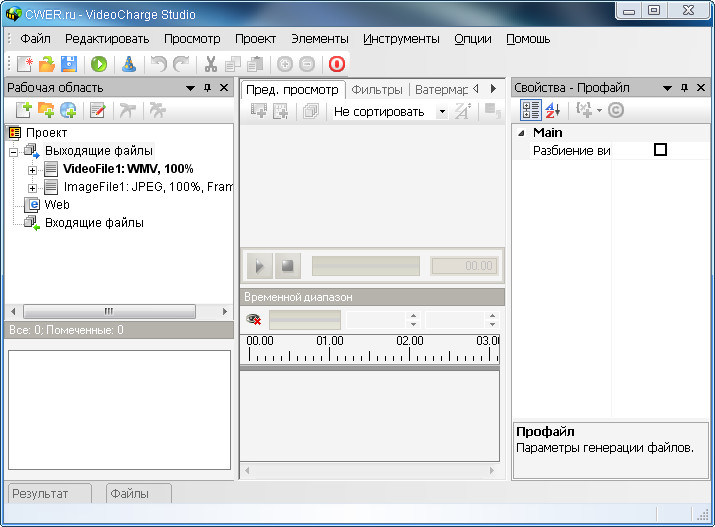Switch to categorized properties view

click(x=531, y=110)
